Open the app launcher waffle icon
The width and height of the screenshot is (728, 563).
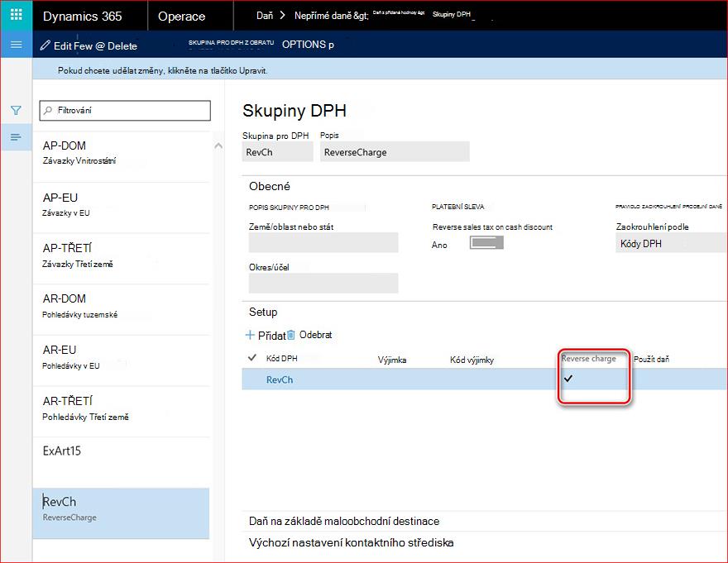[x=17, y=15]
